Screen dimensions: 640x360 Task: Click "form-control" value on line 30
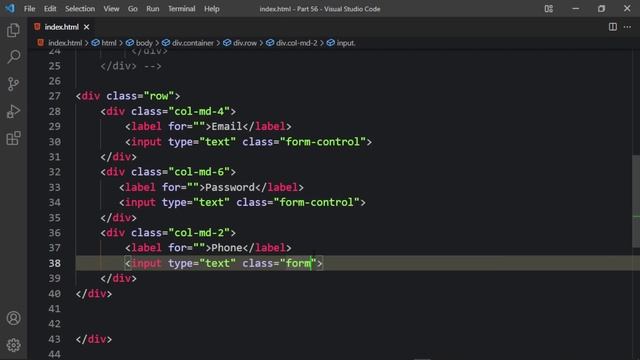coord(322,142)
